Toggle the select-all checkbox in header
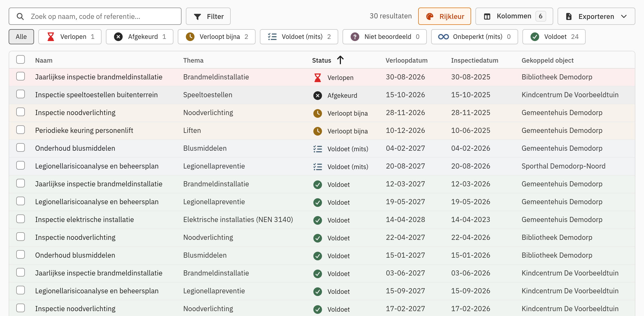 [21, 59]
